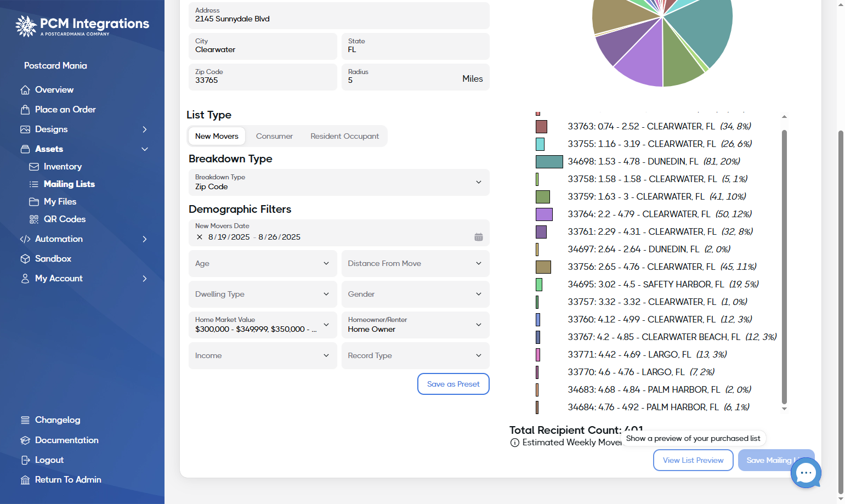Select the Consumer list type

[274, 136]
